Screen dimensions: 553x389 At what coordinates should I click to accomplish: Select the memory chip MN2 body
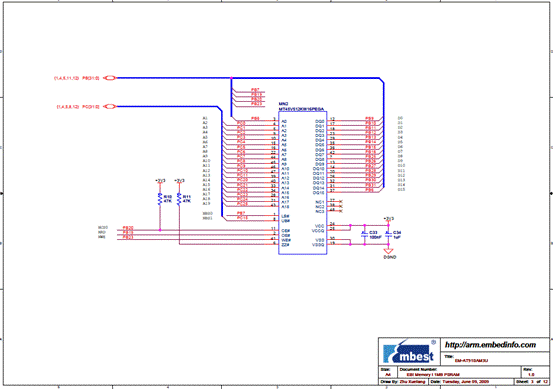[x=303, y=183]
